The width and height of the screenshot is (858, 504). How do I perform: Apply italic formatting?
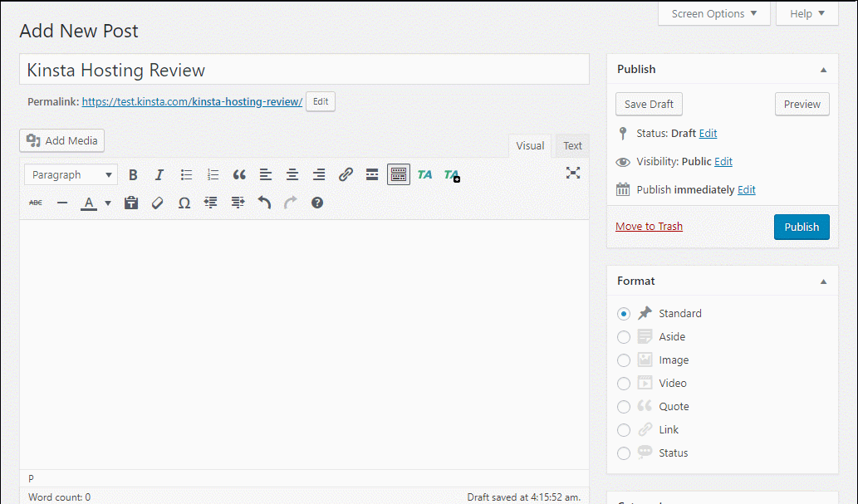pos(159,174)
